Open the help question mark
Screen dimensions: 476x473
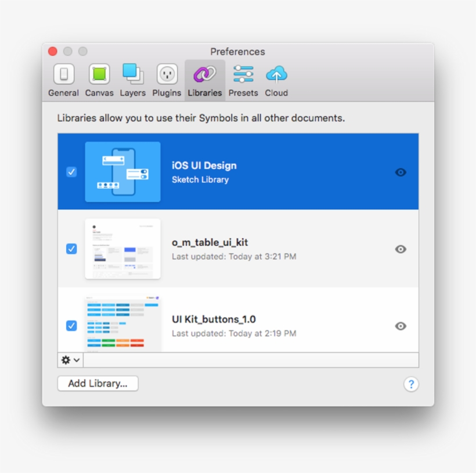tap(411, 384)
